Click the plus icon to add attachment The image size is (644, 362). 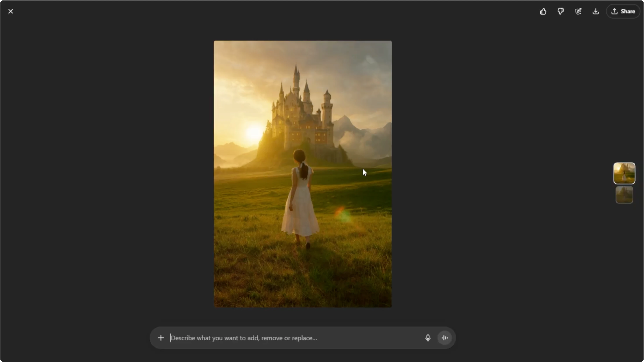point(161,338)
